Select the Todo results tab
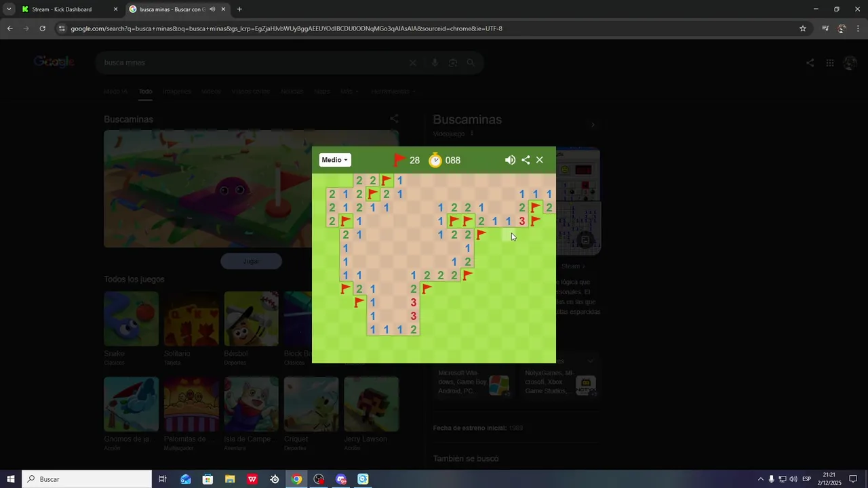This screenshot has height=488, width=868. [145, 91]
